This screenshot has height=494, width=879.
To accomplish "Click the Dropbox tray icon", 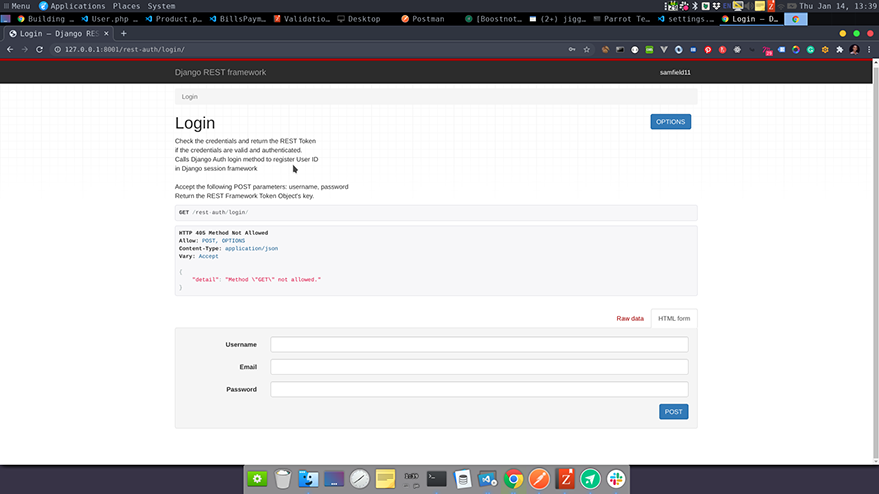I will (x=716, y=6).
